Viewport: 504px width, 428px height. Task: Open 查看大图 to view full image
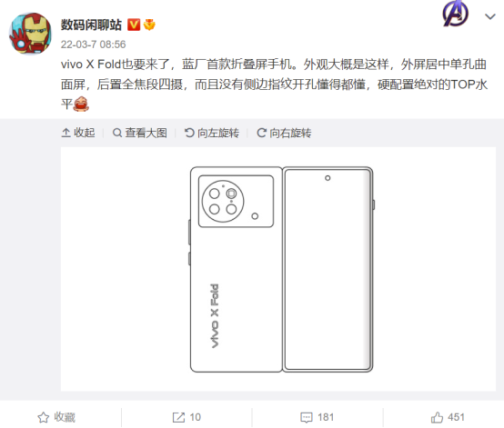click(140, 133)
